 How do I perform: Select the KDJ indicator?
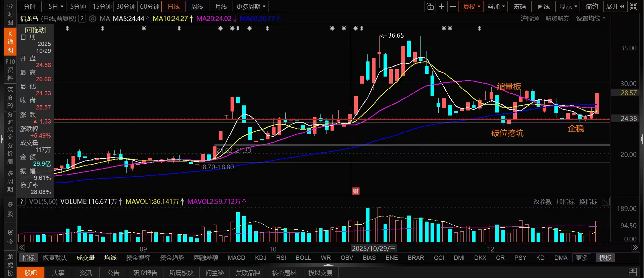(261, 258)
